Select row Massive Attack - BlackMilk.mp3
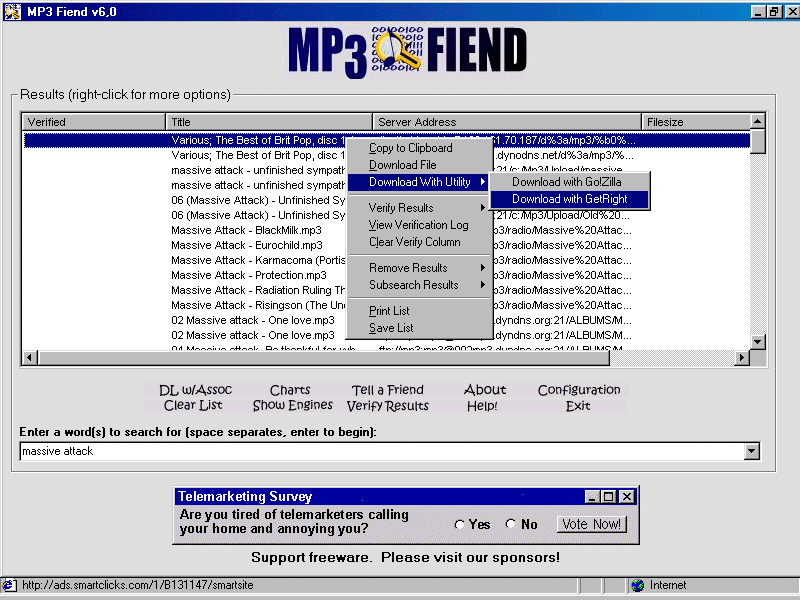Viewport: 800px width, 600px height. click(x=246, y=230)
